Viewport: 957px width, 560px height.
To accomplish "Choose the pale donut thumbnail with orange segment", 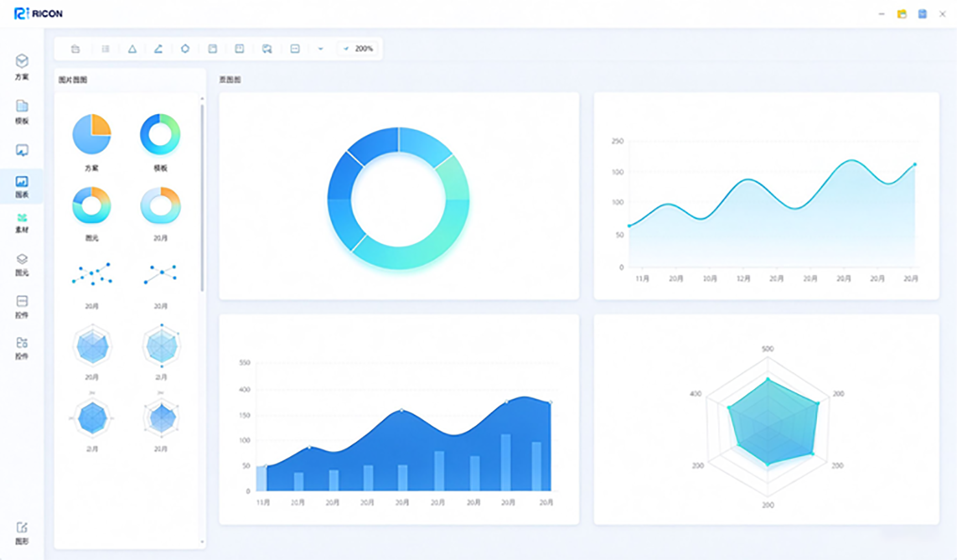I will pos(160,206).
